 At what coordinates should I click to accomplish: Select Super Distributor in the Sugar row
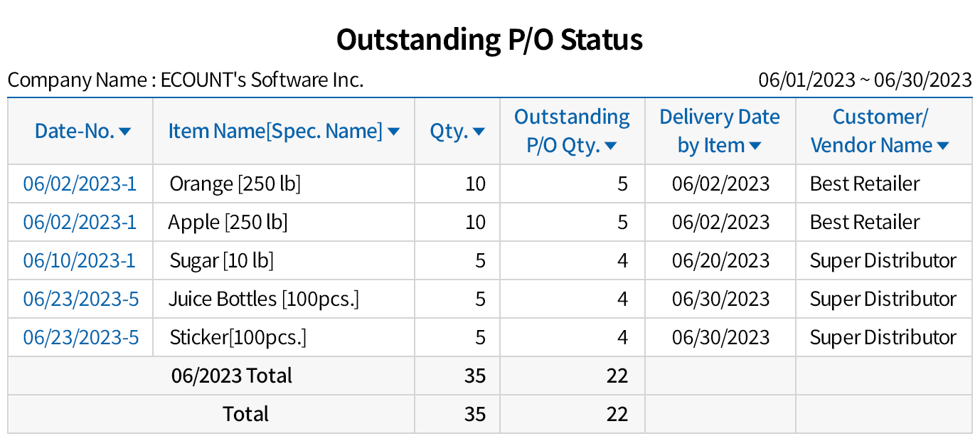(x=883, y=261)
